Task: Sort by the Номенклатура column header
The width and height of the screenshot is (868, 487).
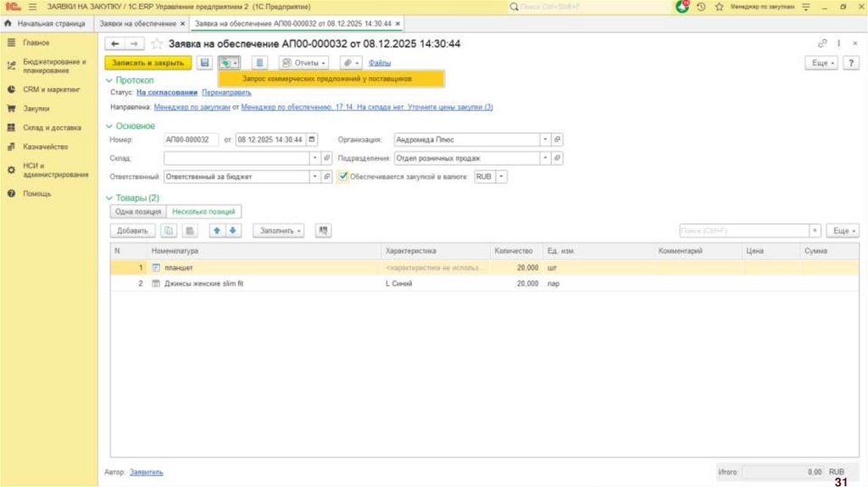Action: click(x=264, y=251)
